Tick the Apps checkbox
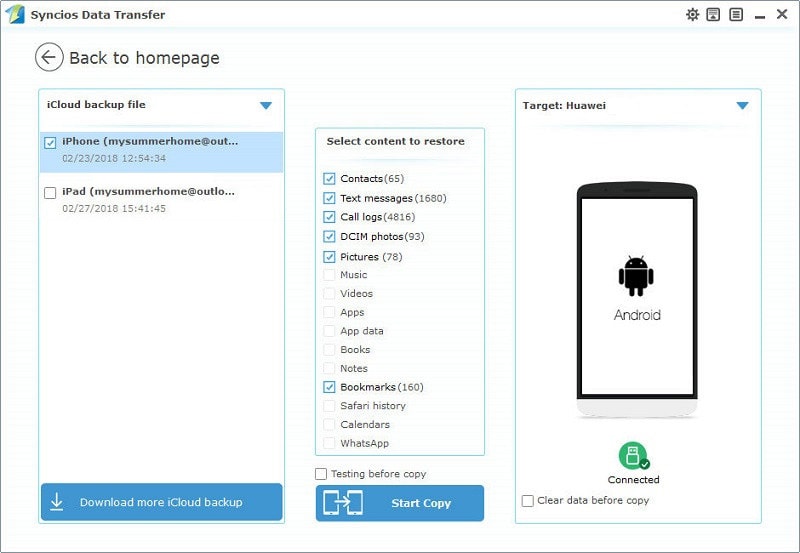 tap(329, 312)
